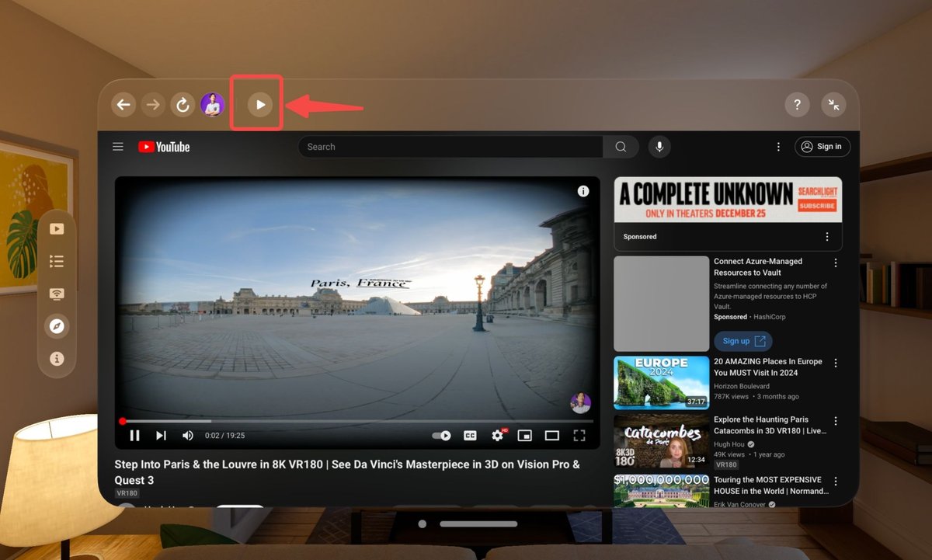Click the magnifier search button
This screenshot has width=932, height=560.
tap(621, 147)
